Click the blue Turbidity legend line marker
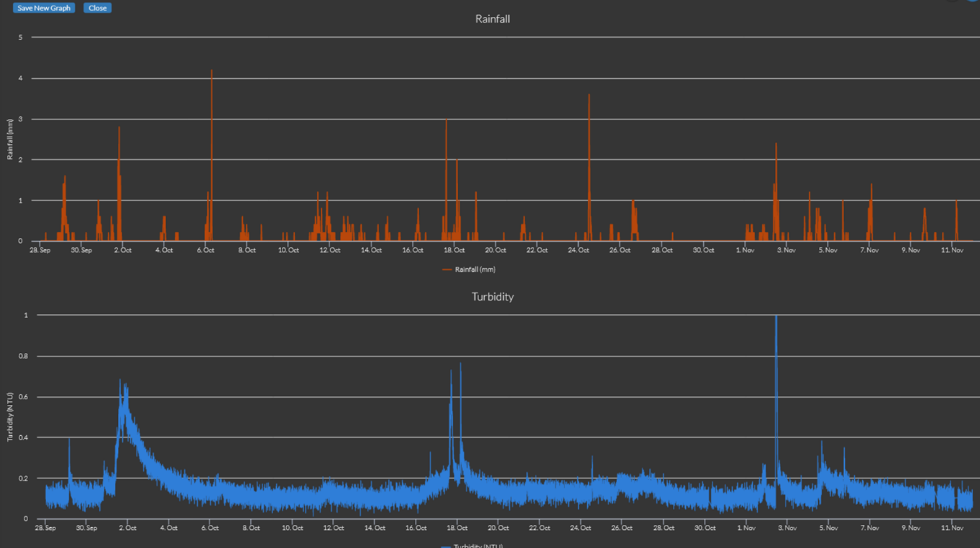Screen dimensions: 980x548 [x=446, y=546]
